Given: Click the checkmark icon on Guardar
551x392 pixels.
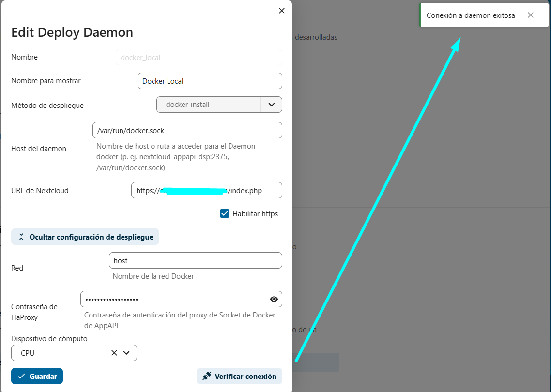Looking at the screenshot, I should [x=21, y=376].
